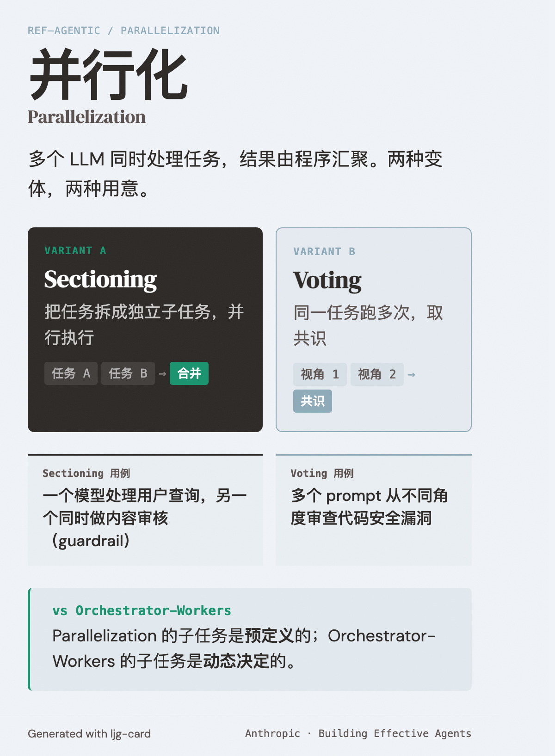Click the Sectioning 用例 label
555x756 pixels.
(86, 473)
